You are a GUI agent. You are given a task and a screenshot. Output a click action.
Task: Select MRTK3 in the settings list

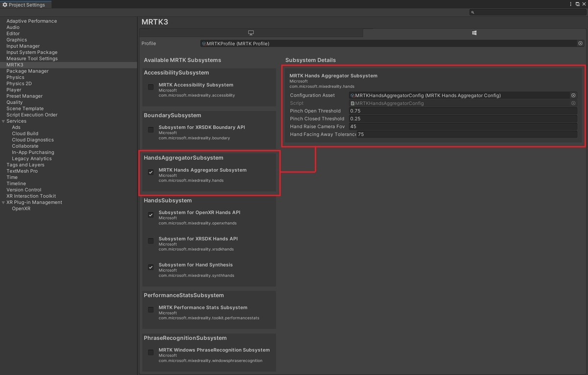(15, 65)
